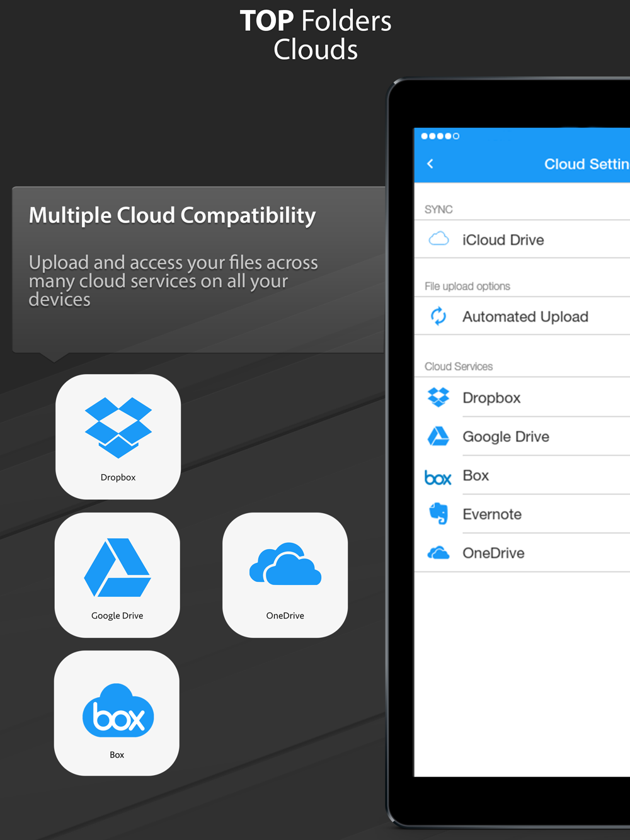Viewport: 630px width, 840px height.
Task: Click the File upload options header
Action: (467, 286)
